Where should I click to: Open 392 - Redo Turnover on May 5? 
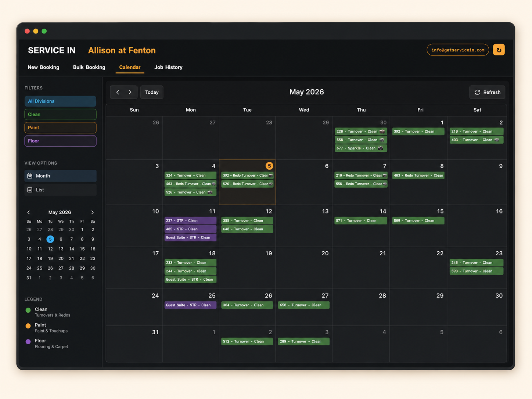tap(247, 176)
